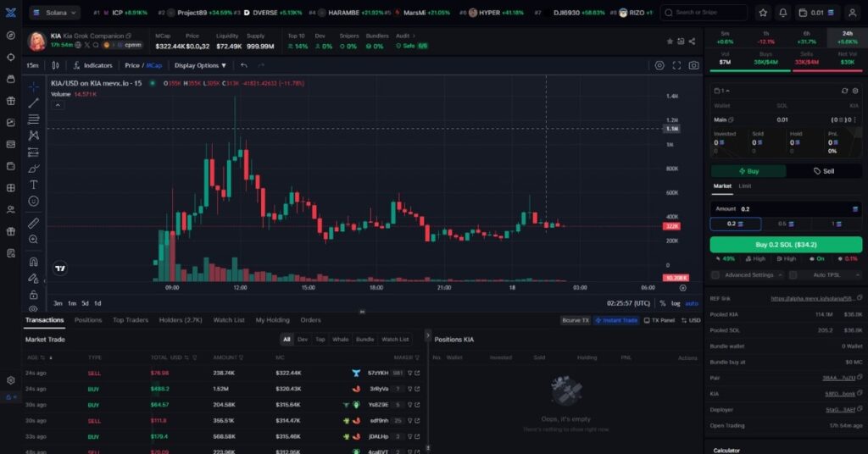
Task: Select the ruler measure tool
Action: click(33, 223)
